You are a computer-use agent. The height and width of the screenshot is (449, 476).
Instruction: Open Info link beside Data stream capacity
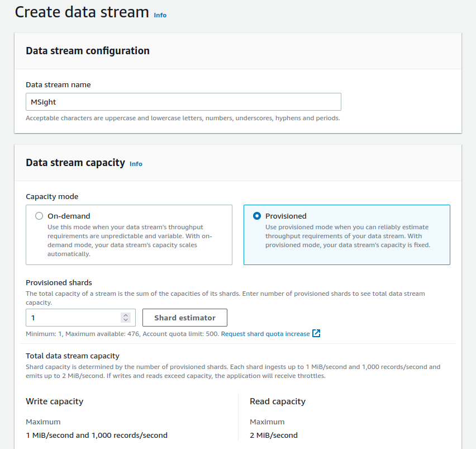tap(136, 164)
